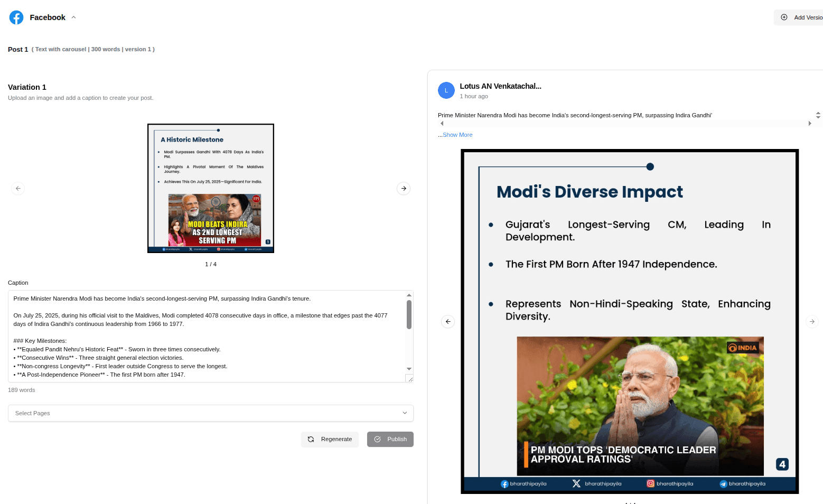The image size is (823, 504).
Task: Click the Lotus AN Venkatachal avatar
Action: [x=446, y=90]
